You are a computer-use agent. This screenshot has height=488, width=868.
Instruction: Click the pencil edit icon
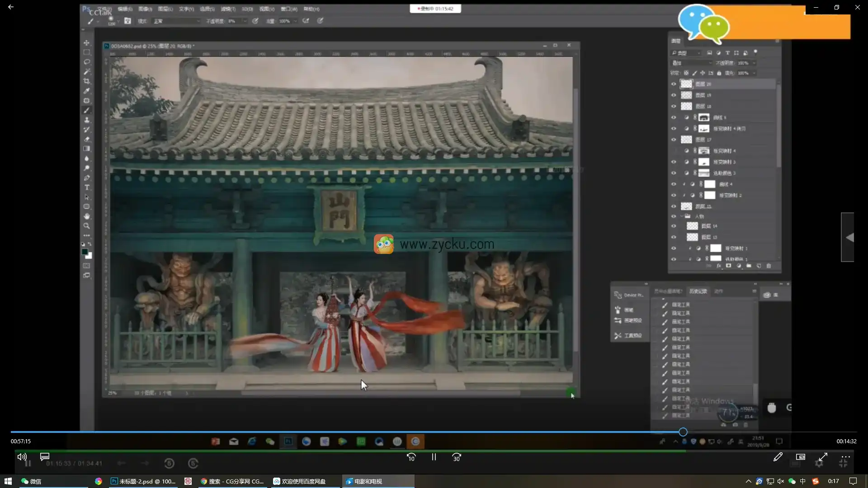tap(778, 457)
